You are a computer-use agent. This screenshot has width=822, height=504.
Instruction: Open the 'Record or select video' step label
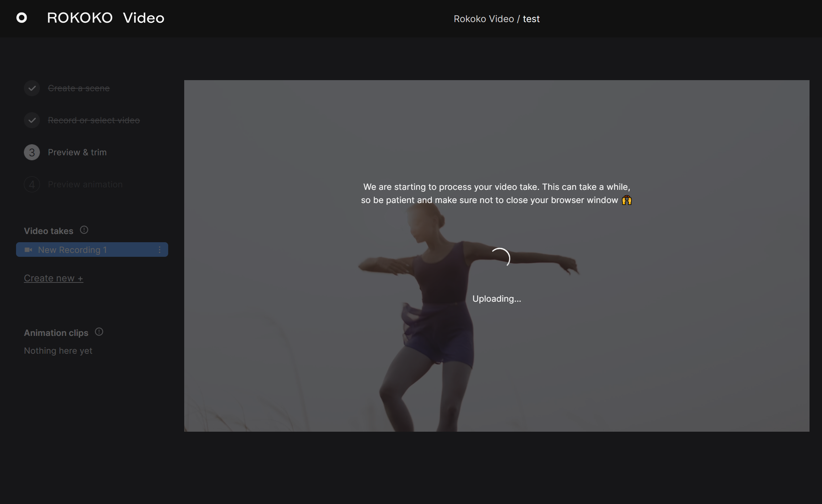[94, 120]
